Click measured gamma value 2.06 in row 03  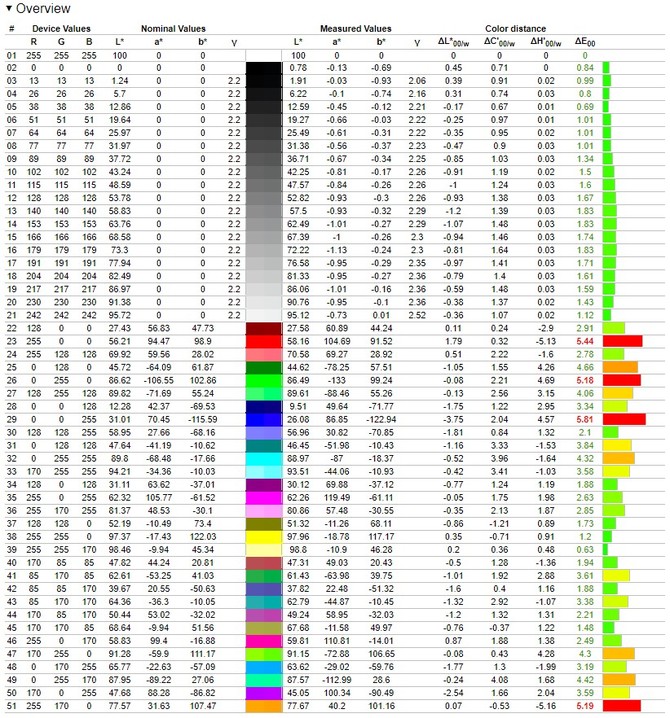417,81
